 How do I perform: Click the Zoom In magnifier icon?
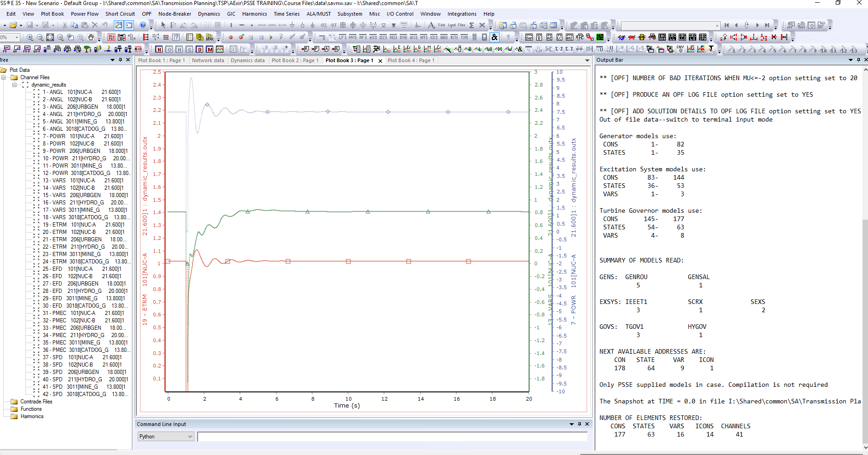(30, 37)
